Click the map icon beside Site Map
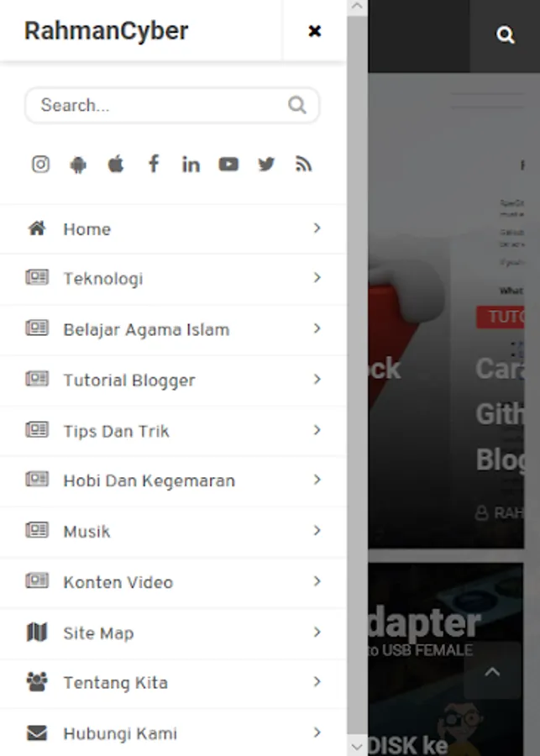The width and height of the screenshot is (540, 756). pyautogui.click(x=37, y=632)
